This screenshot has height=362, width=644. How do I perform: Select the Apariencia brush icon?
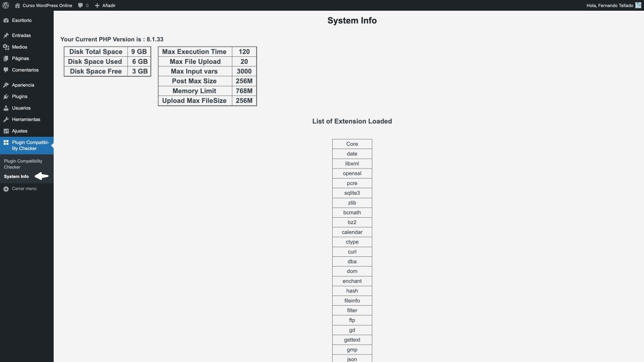(x=6, y=85)
